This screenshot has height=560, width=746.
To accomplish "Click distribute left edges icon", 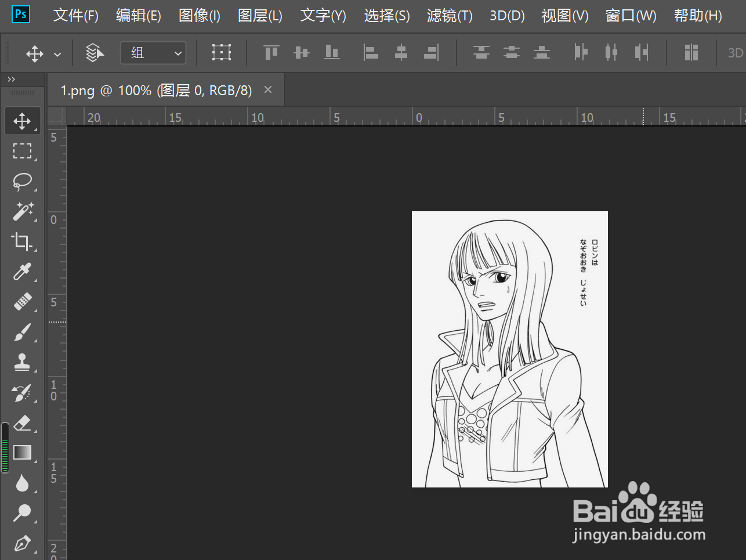I will [581, 53].
